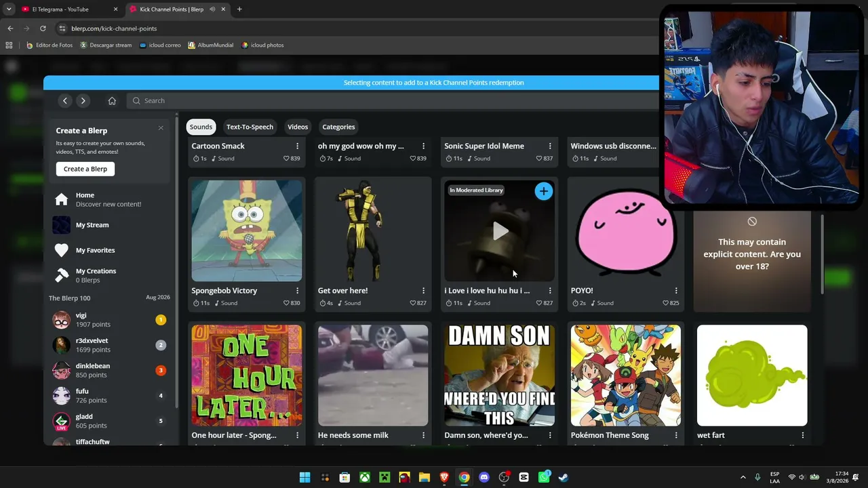Select the POYO! pink blob thumbnail
The width and height of the screenshot is (868, 488).
click(x=626, y=230)
